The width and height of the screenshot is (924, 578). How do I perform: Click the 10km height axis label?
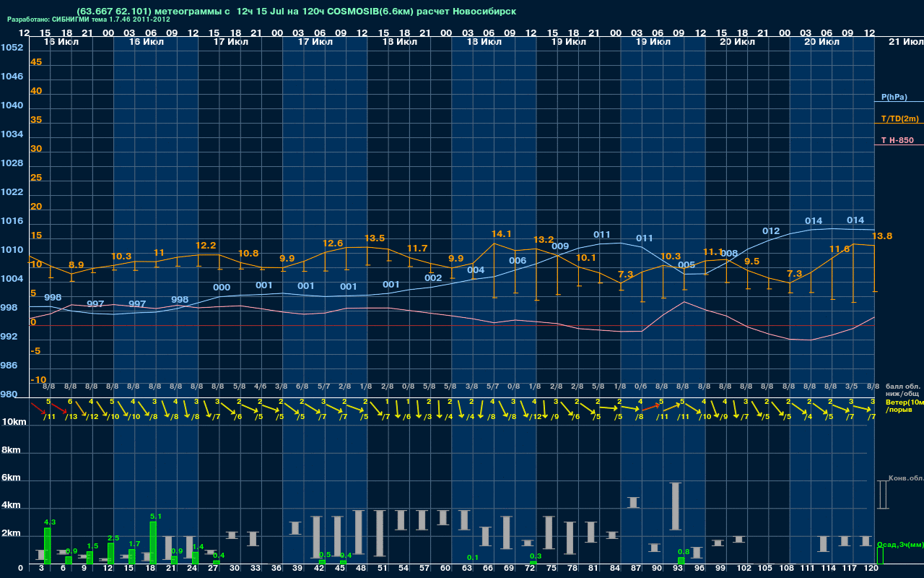(x=13, y=421)
